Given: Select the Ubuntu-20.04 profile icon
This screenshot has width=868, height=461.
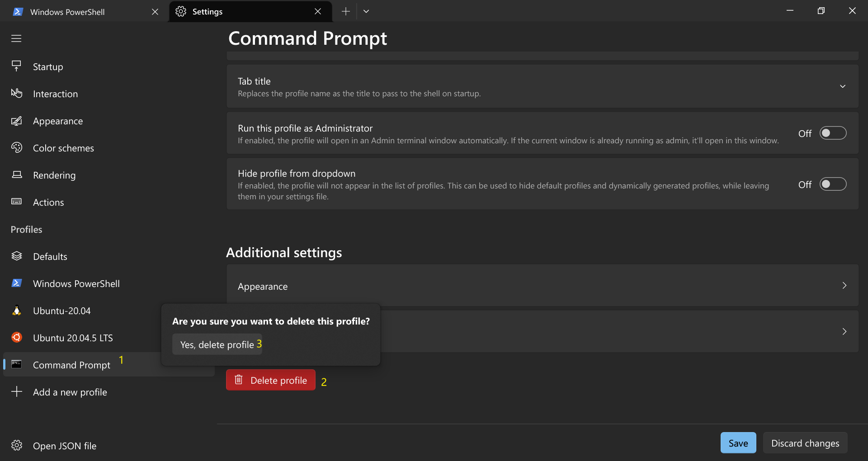Looking at the screenshot, I should [16, 310].
